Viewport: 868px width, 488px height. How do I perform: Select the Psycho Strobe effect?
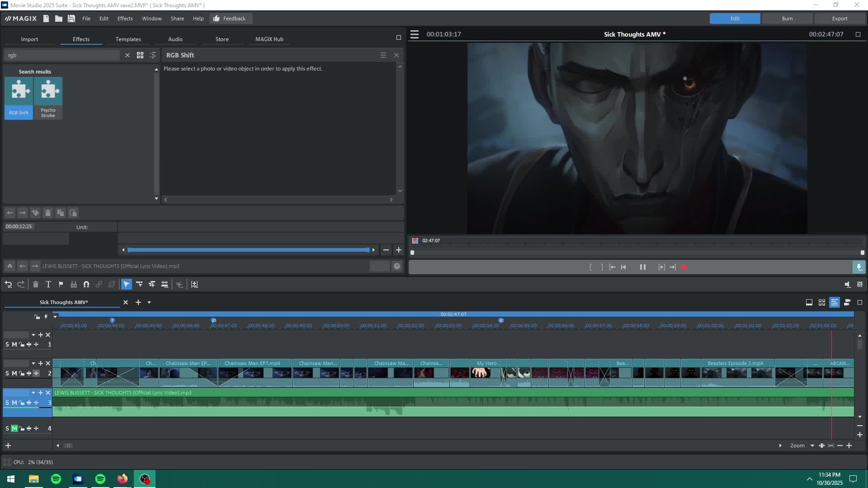click(x=48, y=98)
